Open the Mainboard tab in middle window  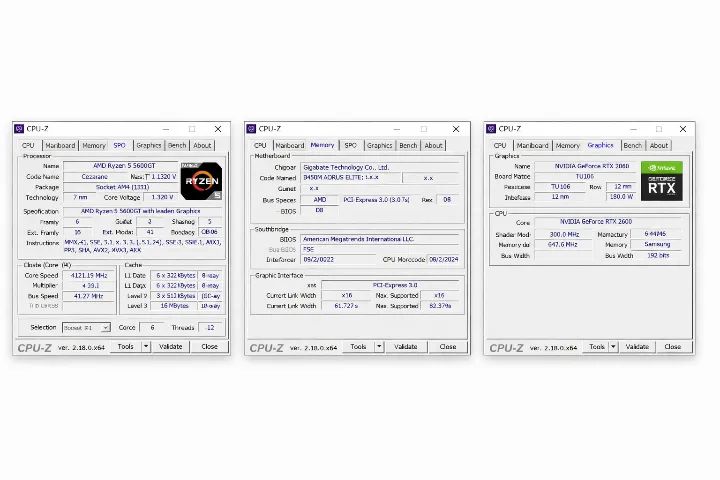[x=290, y=145]
